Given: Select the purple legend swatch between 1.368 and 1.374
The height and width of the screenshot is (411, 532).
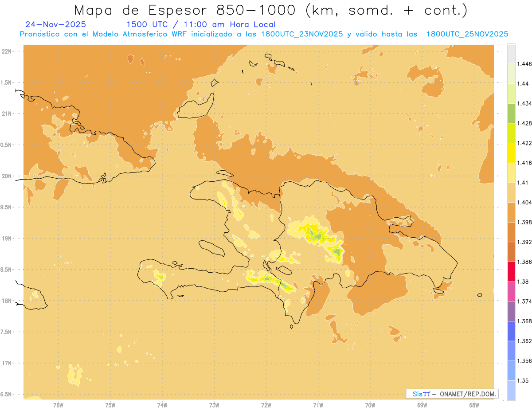Looking at the screenshot, I should (511, 311).
